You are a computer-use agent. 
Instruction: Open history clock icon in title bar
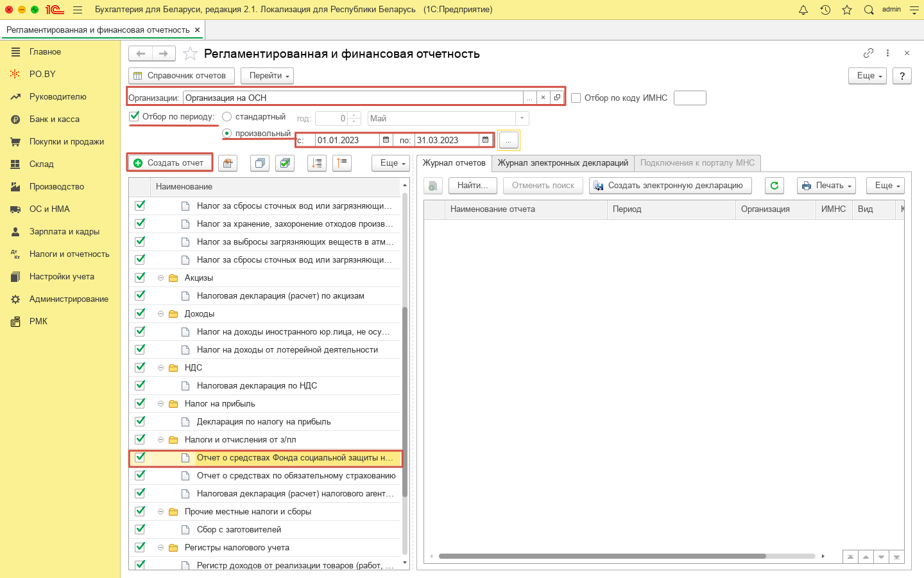tap(825, 10)
